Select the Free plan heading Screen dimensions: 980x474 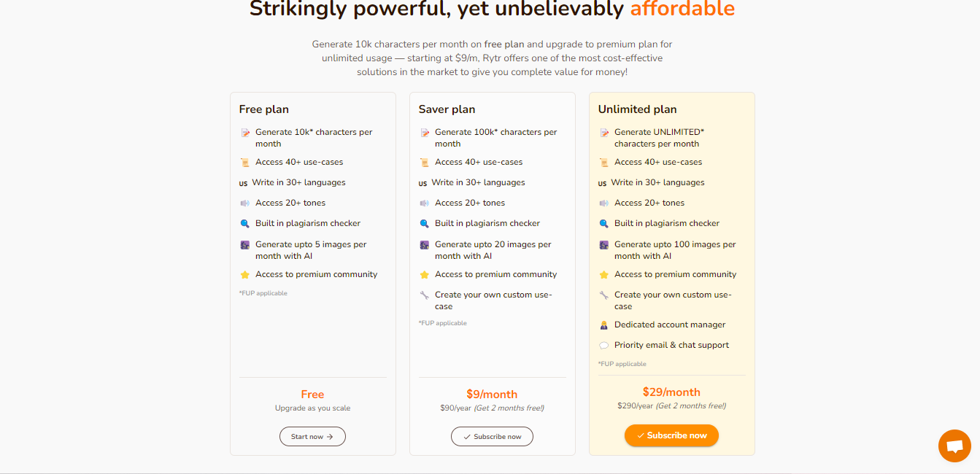click(264, 109)
